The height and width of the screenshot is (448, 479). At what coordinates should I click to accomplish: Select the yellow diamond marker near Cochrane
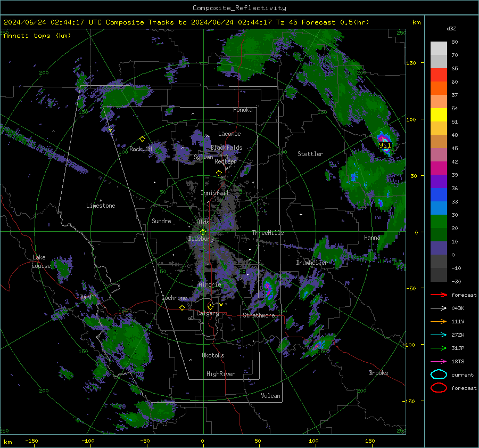(x=182, y=307)
